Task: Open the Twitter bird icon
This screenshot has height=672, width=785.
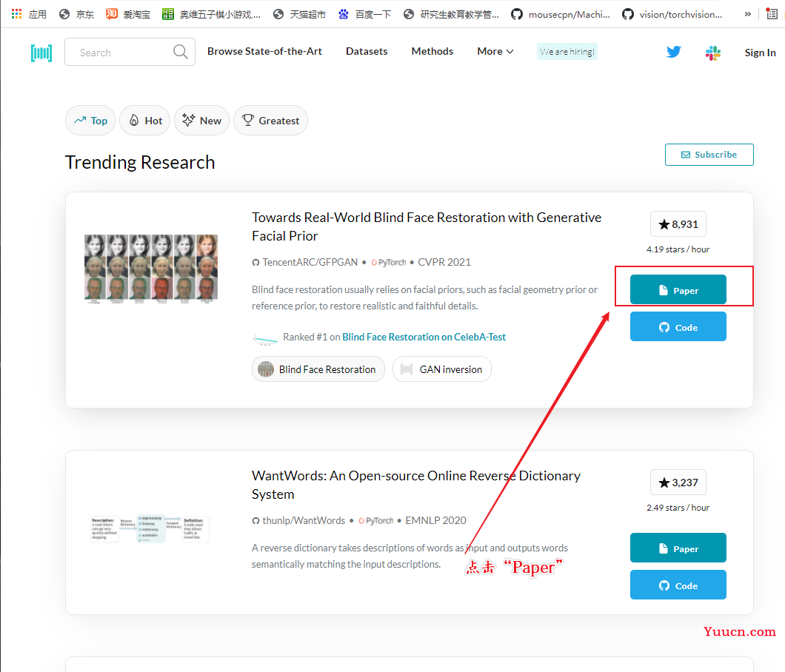Action: (x=673, y=52)
